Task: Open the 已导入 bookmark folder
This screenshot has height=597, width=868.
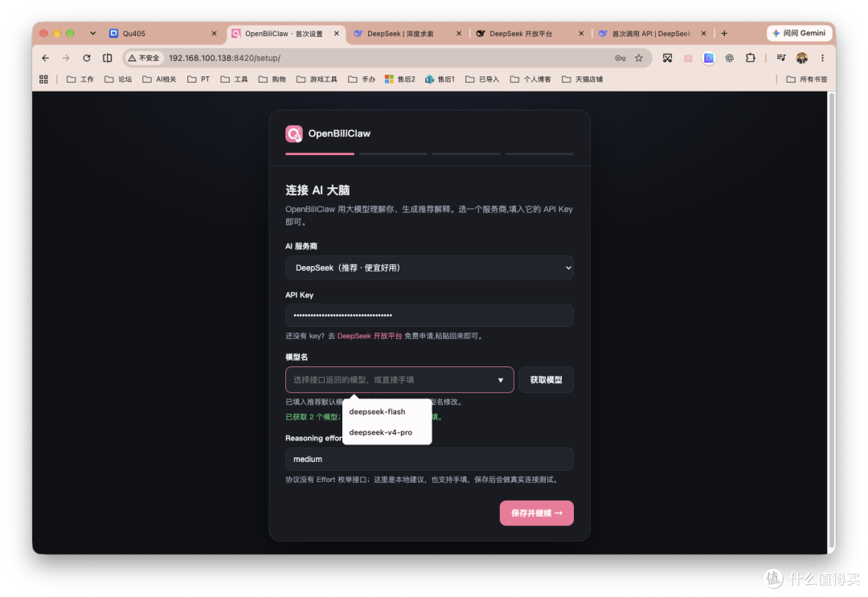Action: [482, 79]
